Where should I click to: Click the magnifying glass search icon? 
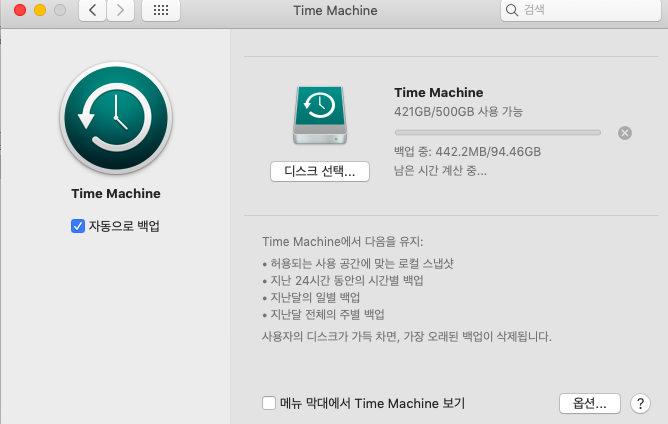(x=512, y=10)
